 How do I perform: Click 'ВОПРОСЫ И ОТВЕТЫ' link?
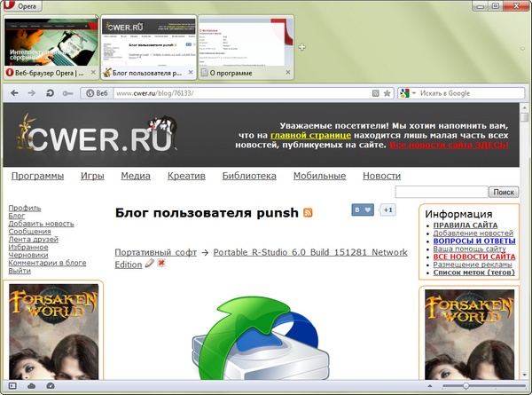tap(473, 241)
